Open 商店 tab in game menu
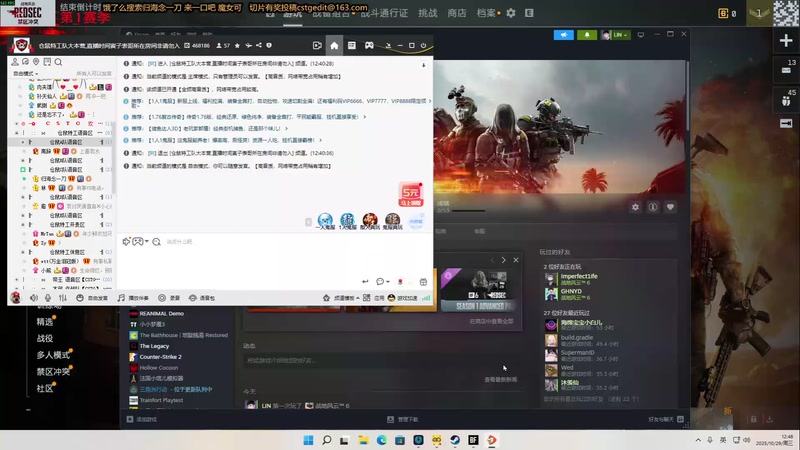Screen dimensions: 800x450 pos(457,13)
